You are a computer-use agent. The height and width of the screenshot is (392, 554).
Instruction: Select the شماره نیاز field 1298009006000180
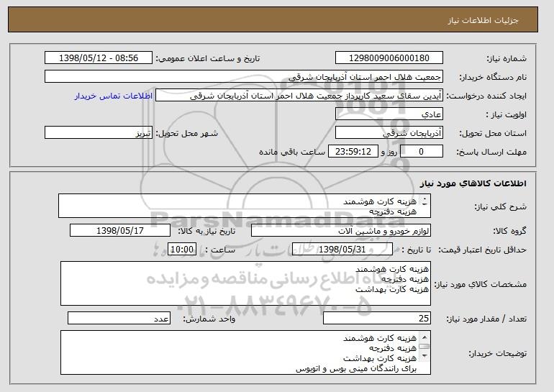389,58
